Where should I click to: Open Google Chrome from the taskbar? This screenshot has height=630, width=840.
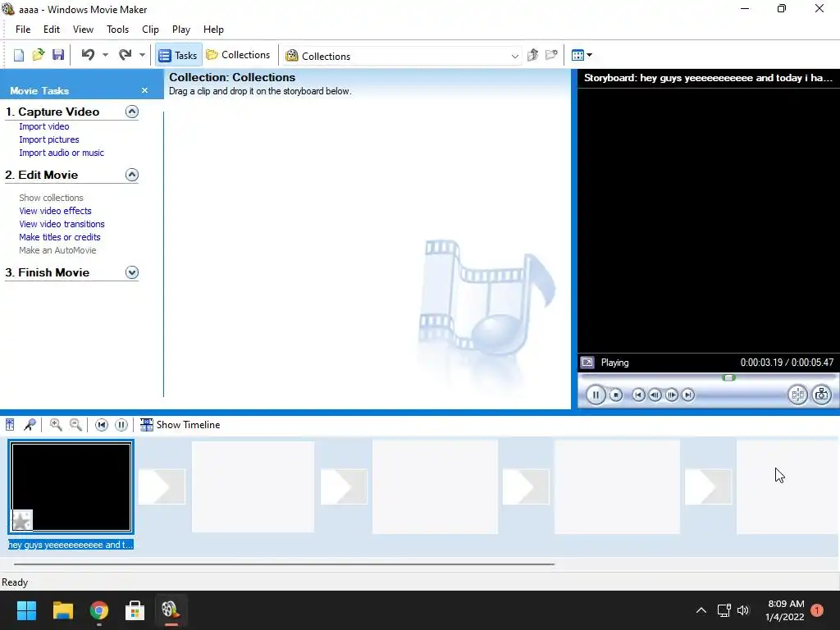point(99,610)
